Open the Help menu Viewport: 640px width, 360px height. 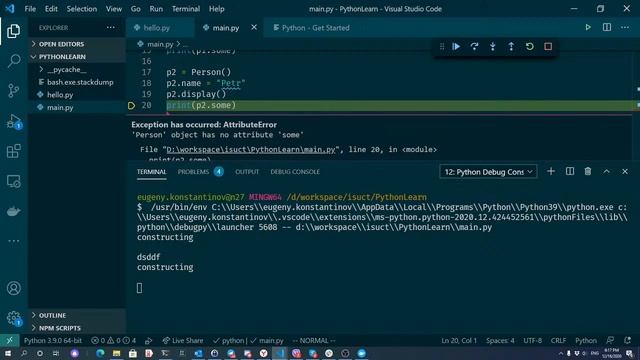[x=216, y=9]
